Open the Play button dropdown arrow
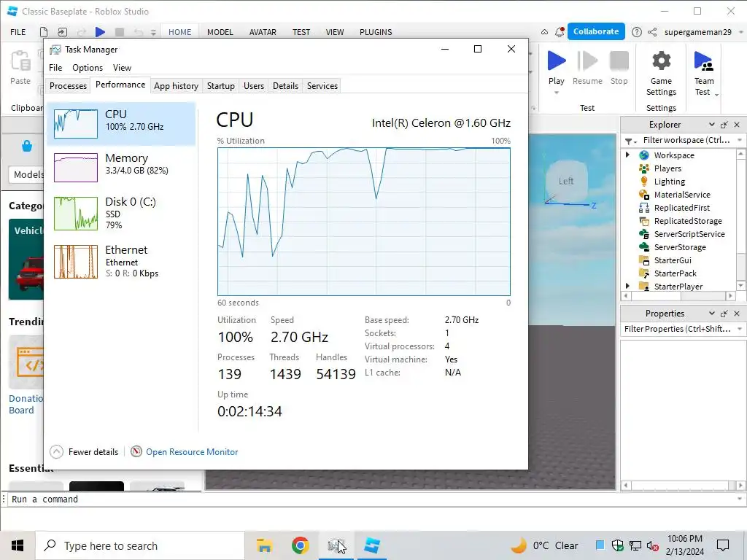Screen dimensions: 747x560 (x=557, y=93)
